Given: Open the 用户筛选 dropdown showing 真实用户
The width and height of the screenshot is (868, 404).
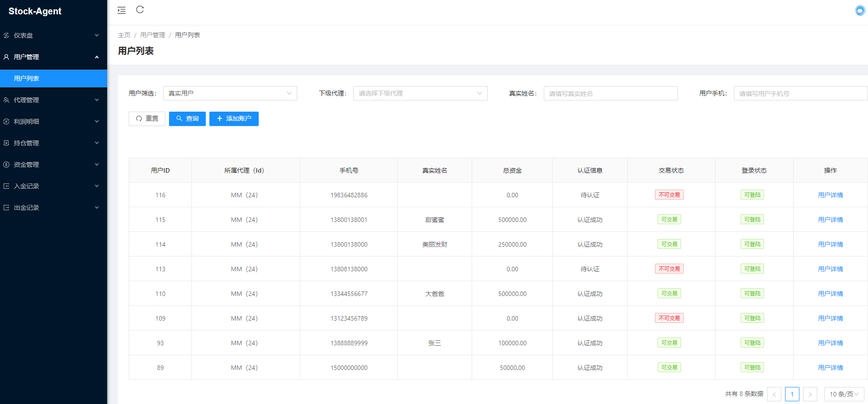Looking at the screenshot, I should [x=230, y=93].
